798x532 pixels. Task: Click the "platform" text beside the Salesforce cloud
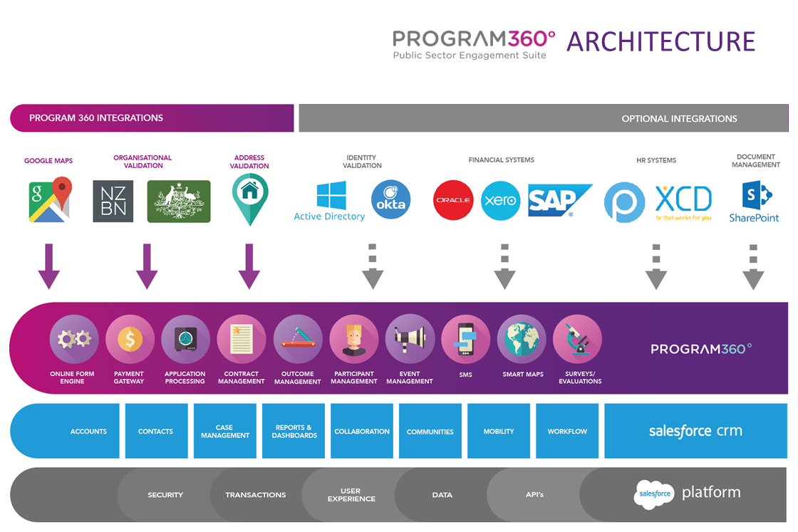pyautogui.click(x=711, y=492)
